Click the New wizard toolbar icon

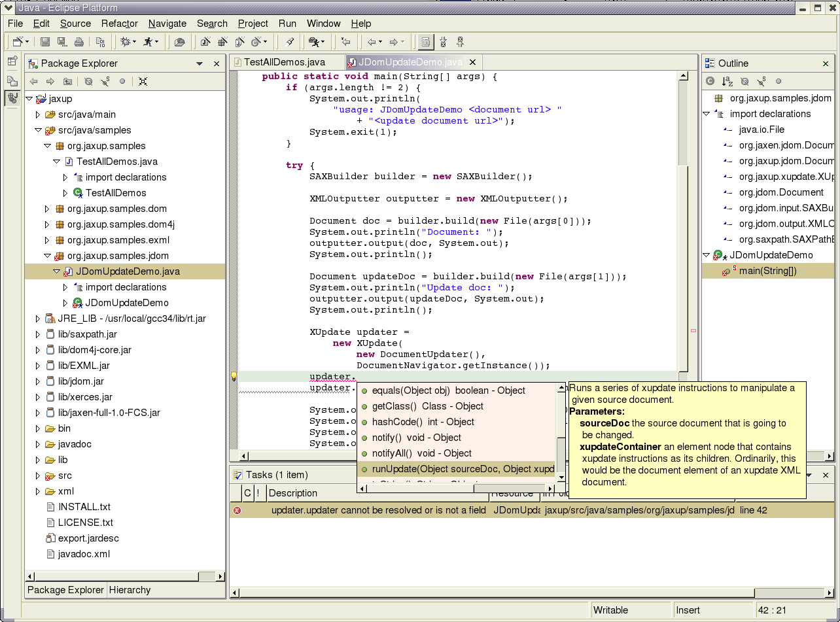coord(18,42)
